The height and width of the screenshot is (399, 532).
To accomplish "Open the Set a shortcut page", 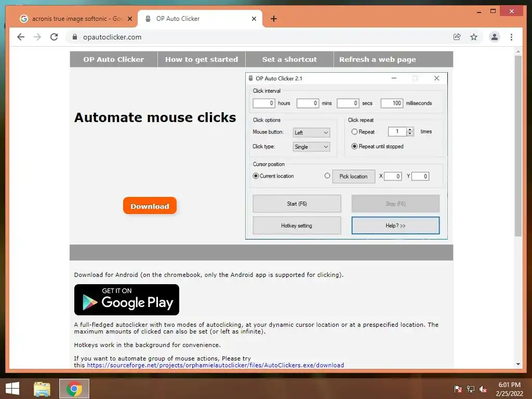I will point(289,59).
